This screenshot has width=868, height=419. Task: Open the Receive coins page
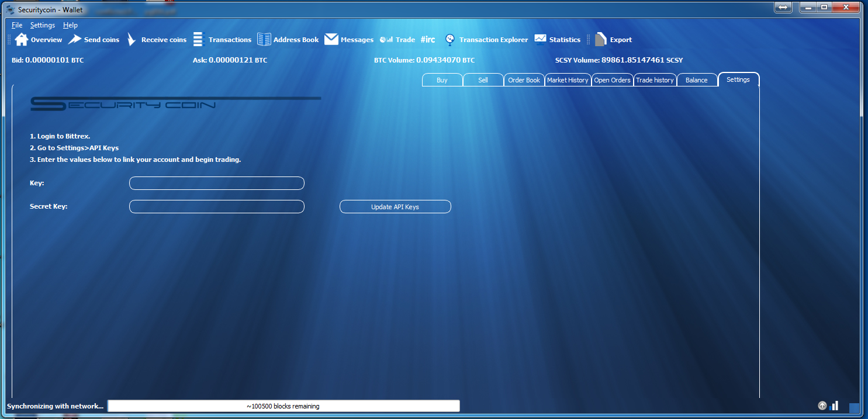[x=156, y=40]
